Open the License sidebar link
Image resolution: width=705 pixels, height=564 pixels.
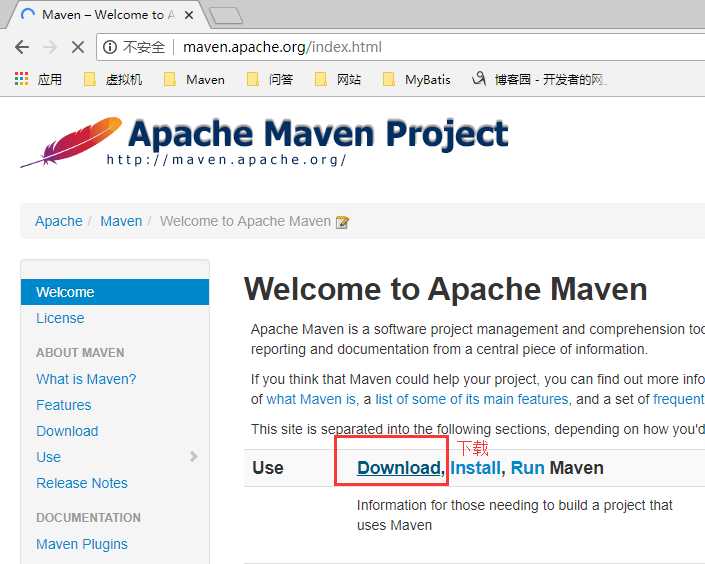[60, 318]
